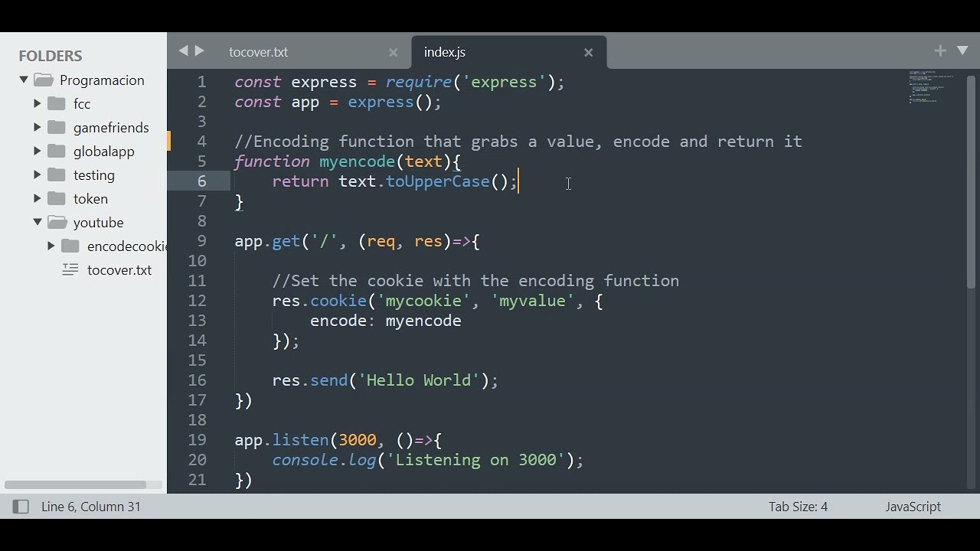Expand the token folder arrow

[x=37, y=198]
